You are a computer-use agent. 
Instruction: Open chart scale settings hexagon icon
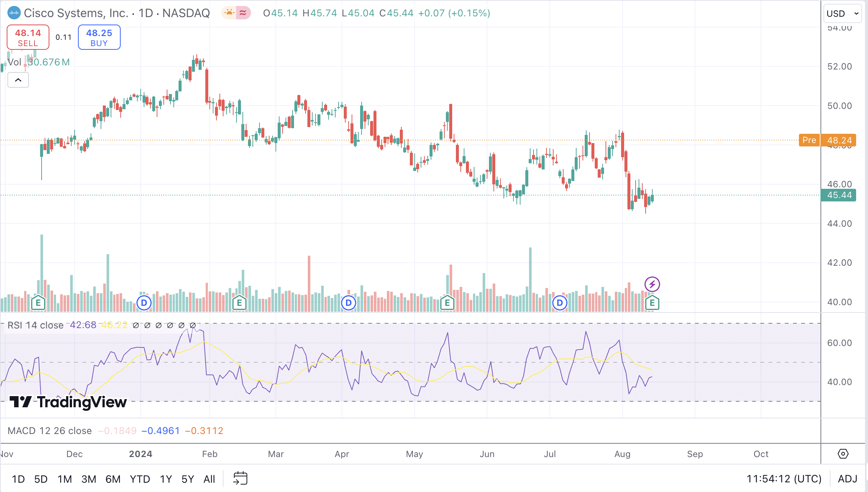pyautogui.click(x=843, y=454)
